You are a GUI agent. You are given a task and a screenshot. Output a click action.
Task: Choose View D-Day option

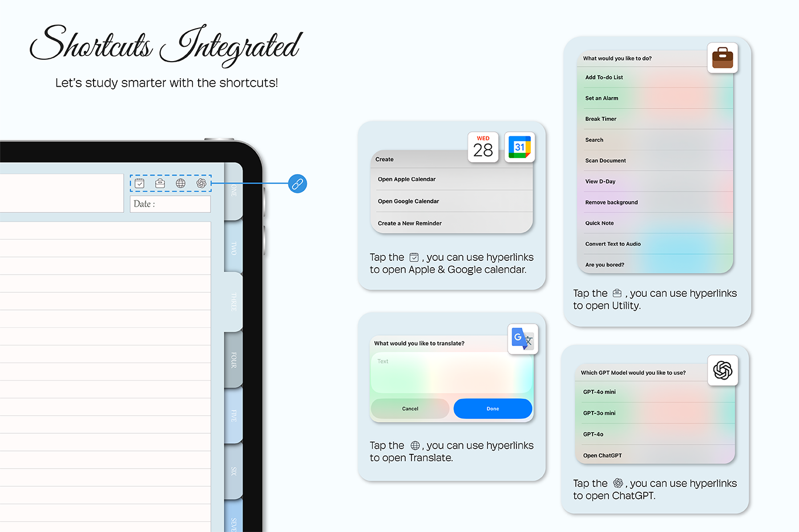coord(655,182)
